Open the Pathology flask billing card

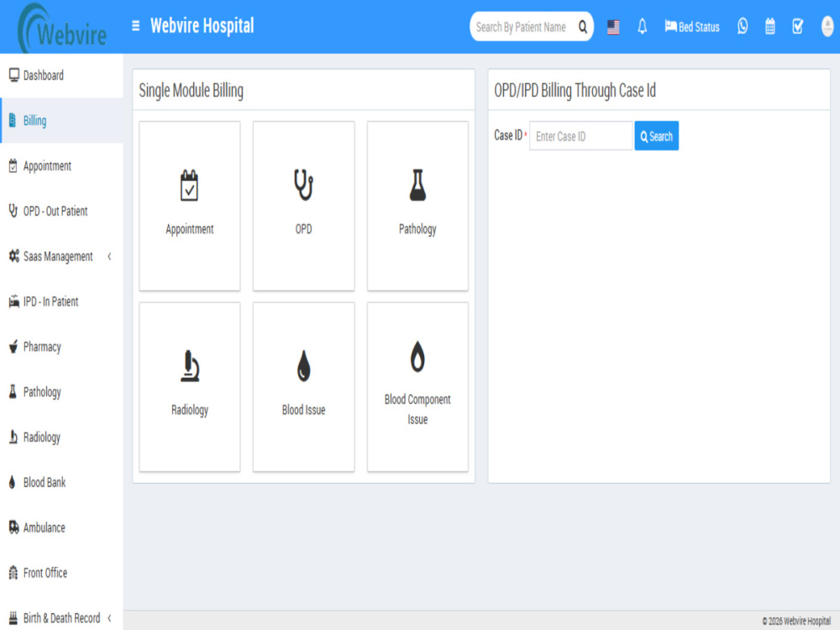(x=417, y=207)
